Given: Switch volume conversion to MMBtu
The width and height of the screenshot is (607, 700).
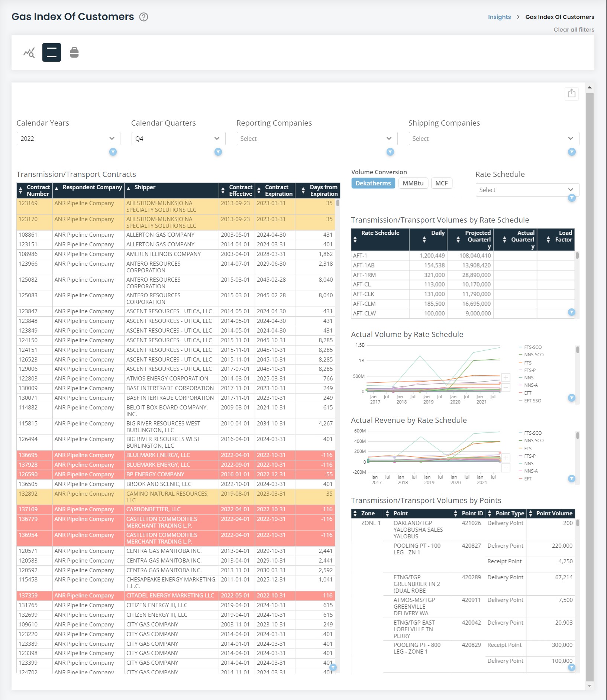Looking at the screenshot, I should click(413, 183).
